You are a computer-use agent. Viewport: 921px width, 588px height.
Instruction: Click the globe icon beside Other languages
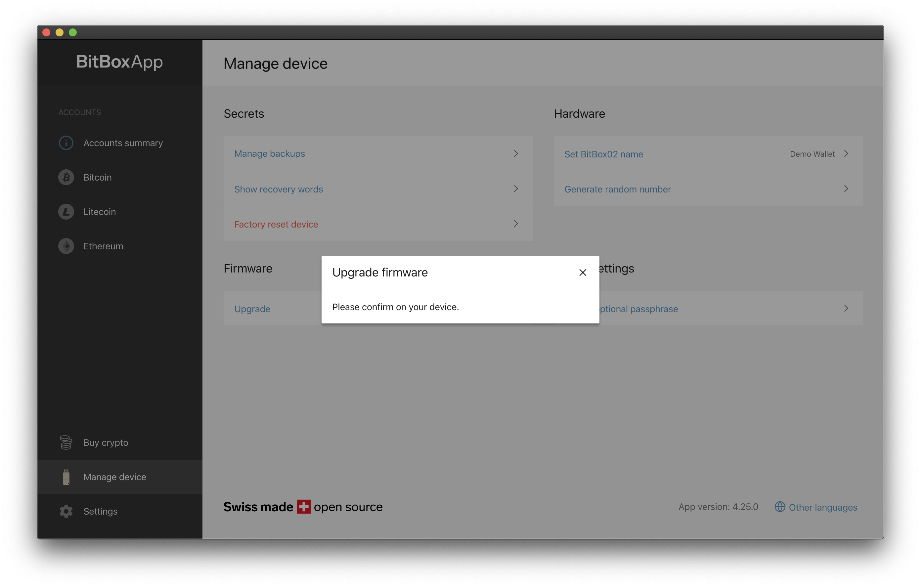[779, 507]
